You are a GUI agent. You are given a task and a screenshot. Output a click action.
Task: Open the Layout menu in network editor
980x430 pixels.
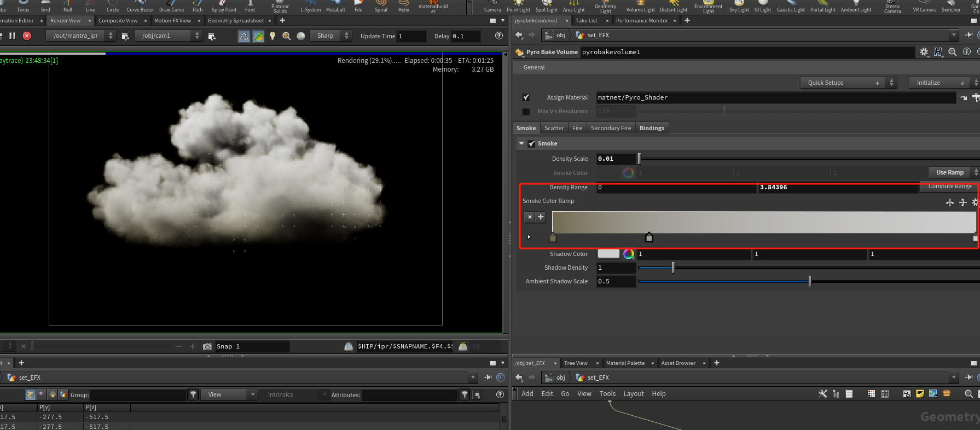[x=634, y=394]
